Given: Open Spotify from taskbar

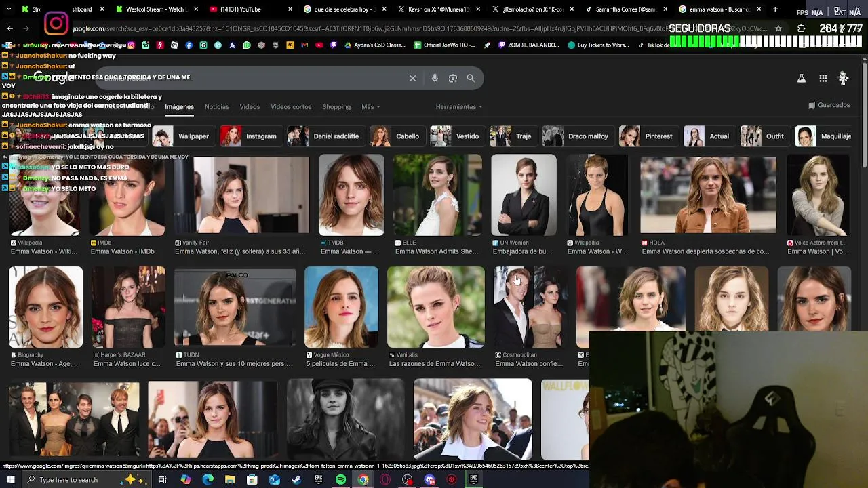Looking at the screenshot, I should pos(340,480).
